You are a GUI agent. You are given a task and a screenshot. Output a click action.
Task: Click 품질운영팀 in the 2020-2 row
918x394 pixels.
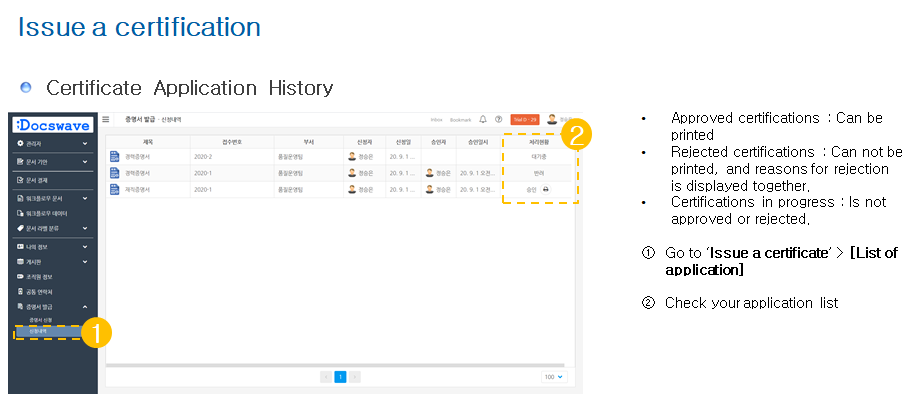click(291, 157)
